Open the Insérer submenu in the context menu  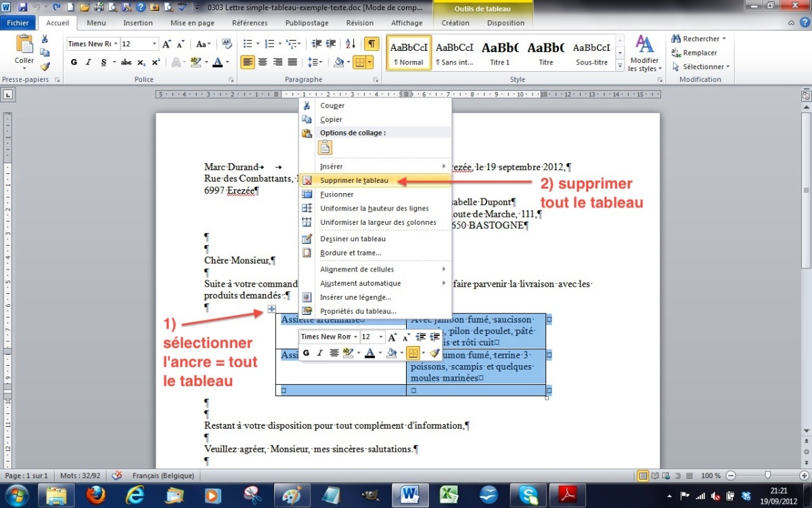click(376, 166)
